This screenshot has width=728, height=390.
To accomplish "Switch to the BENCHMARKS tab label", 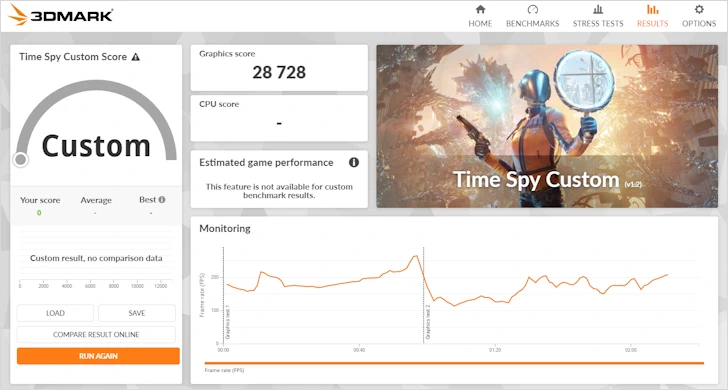I will tap(533, 24).
